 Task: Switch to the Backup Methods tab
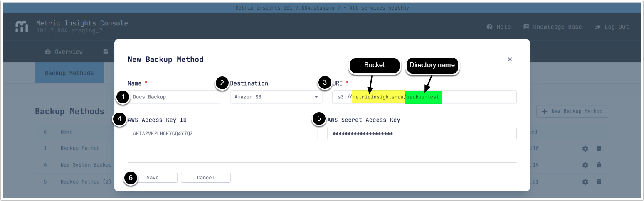click(69, 73)
